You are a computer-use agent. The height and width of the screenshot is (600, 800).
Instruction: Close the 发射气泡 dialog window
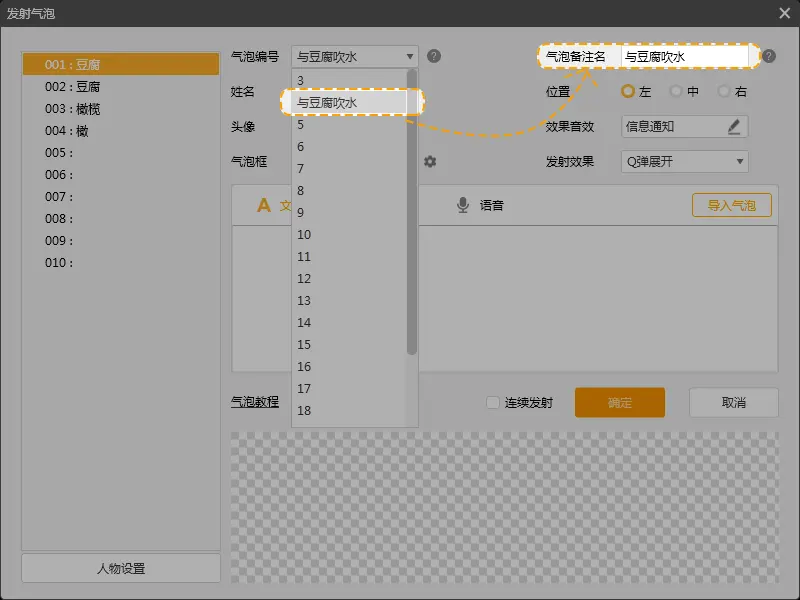784,12
